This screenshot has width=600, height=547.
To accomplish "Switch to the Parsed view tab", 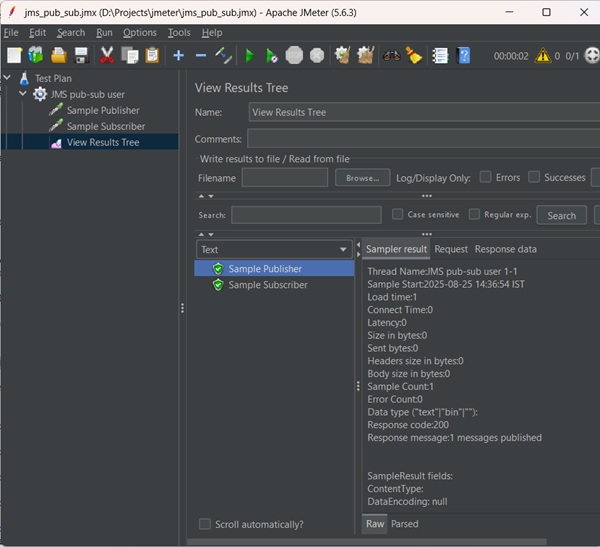I will (x=404, y=524).
